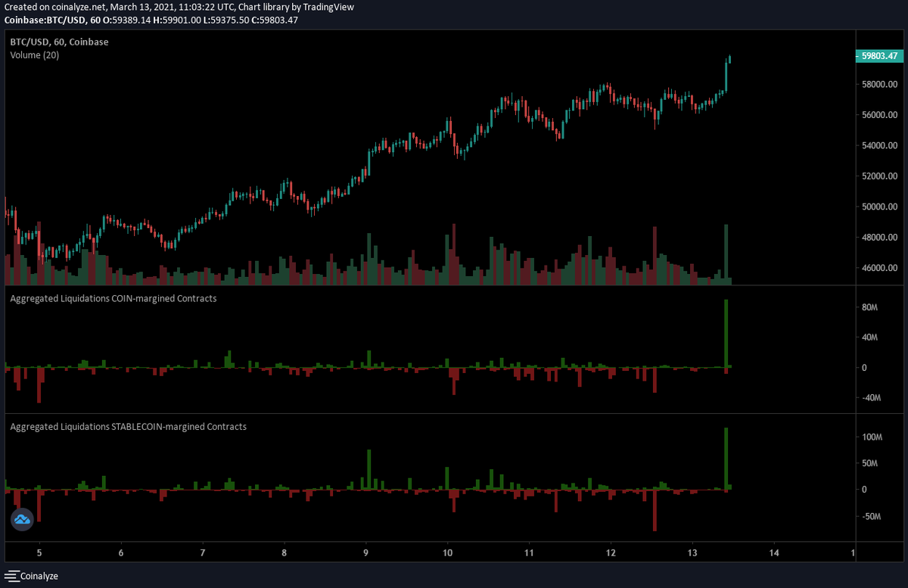Viewport: 908px width, 588px height.
Task: Click date 8 on the time axis
Action: pos(285,553)
